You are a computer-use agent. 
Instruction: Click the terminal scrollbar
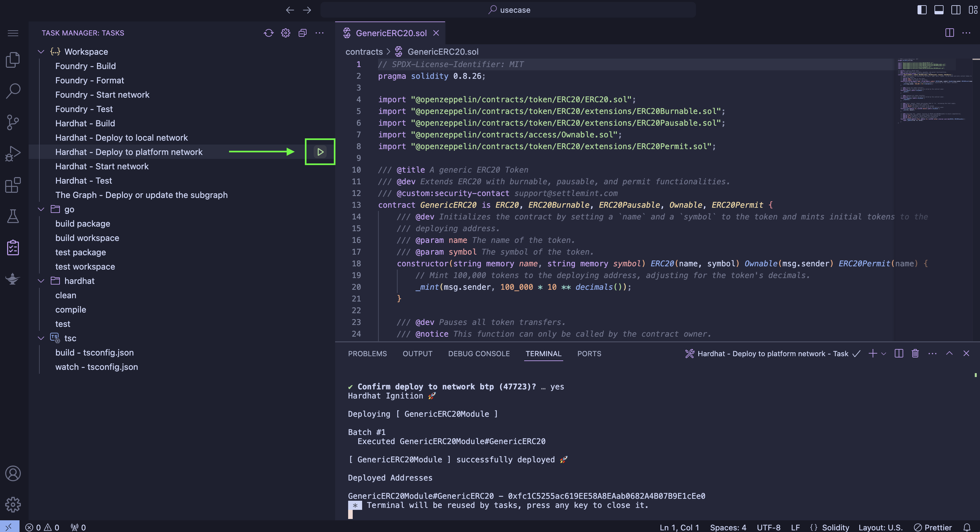click(x=976, y=375)
